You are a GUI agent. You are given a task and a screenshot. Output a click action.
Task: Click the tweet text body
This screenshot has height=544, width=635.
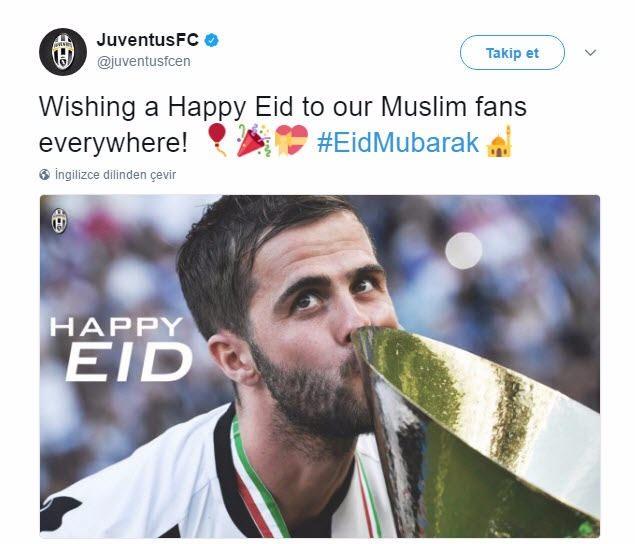(x=283, y=125)
